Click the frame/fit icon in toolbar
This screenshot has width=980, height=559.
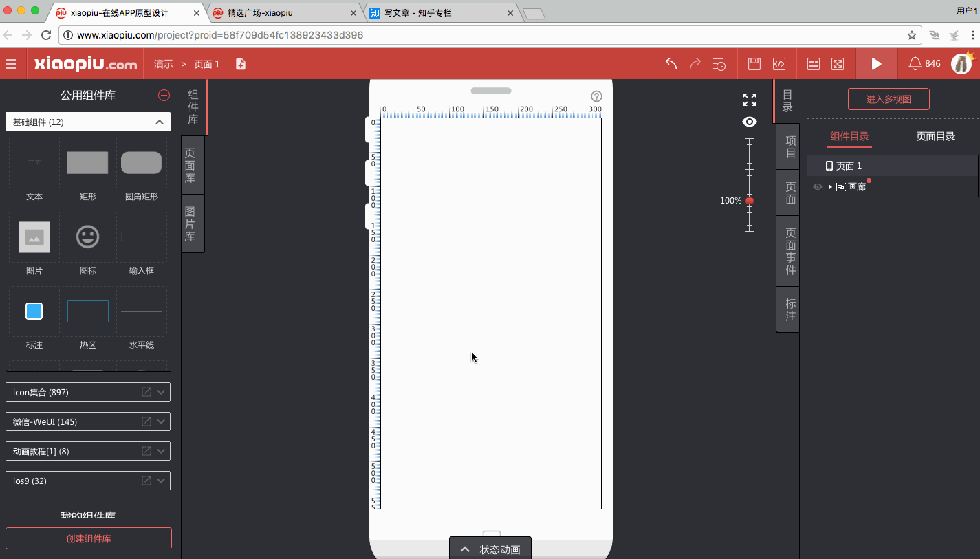[838, 64]
